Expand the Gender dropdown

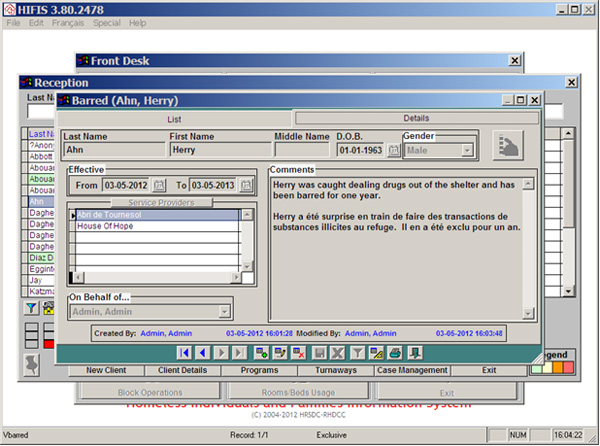(x=467, y=150)
